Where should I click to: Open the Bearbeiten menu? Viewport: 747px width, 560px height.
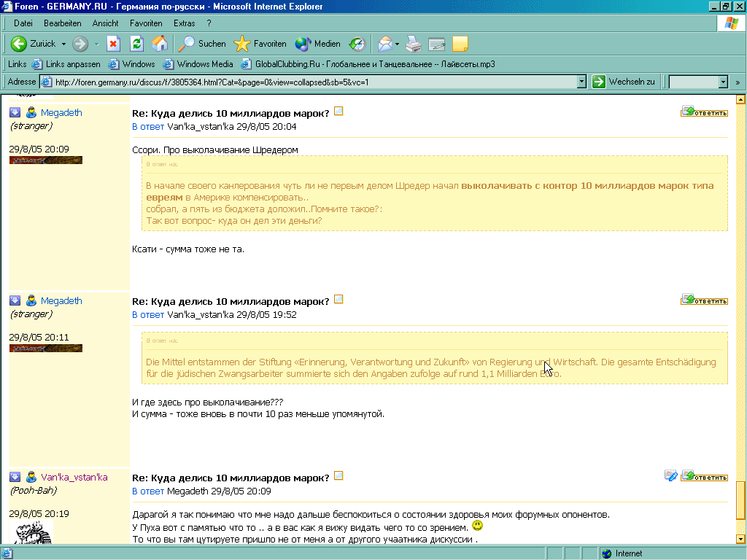click(x=63, y=23)
